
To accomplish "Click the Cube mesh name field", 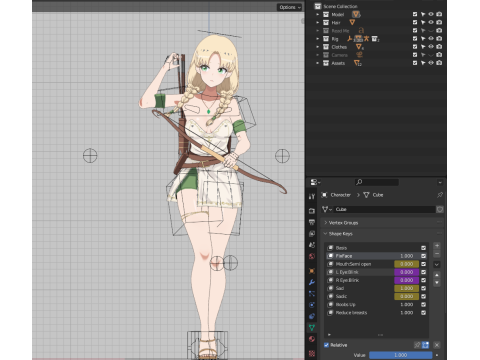I will [x=384, y=209].
